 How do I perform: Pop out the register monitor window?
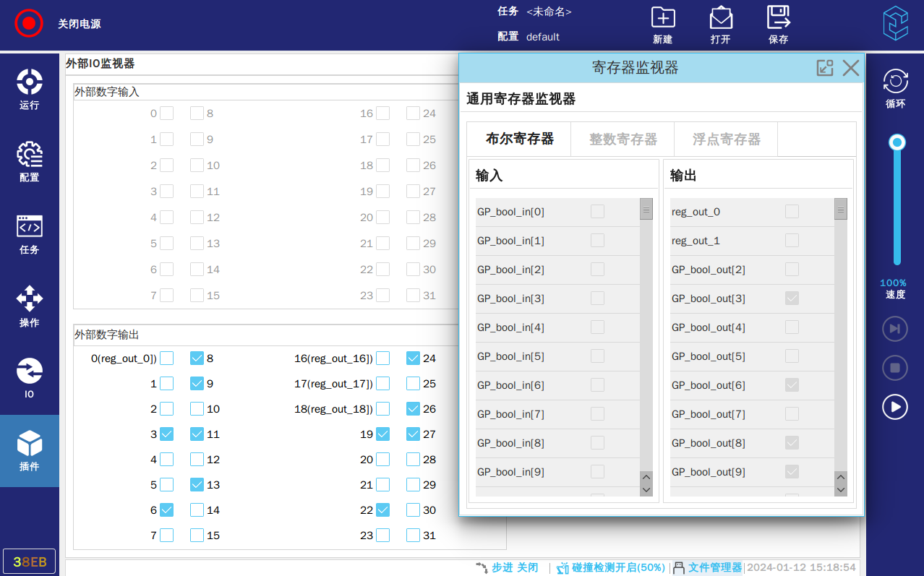(x=825, y=68)
